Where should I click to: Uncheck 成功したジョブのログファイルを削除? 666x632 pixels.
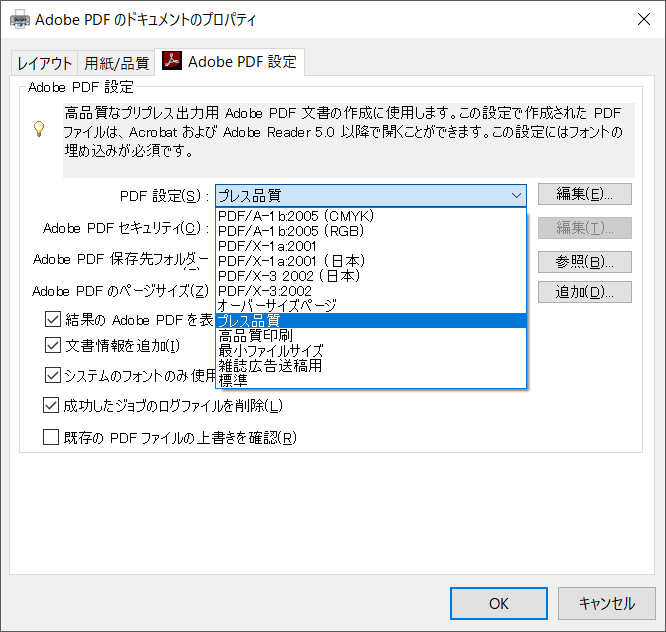pos(51,406)
